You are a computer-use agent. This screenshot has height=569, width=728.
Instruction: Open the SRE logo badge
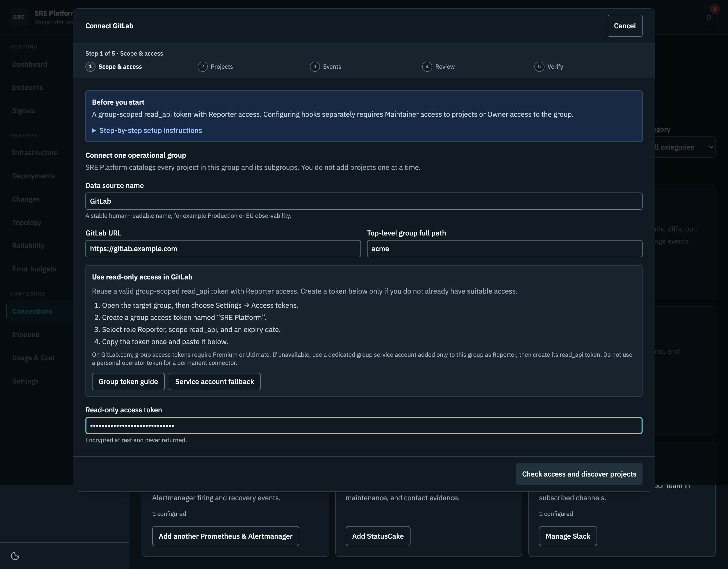[x=19, y=17]
